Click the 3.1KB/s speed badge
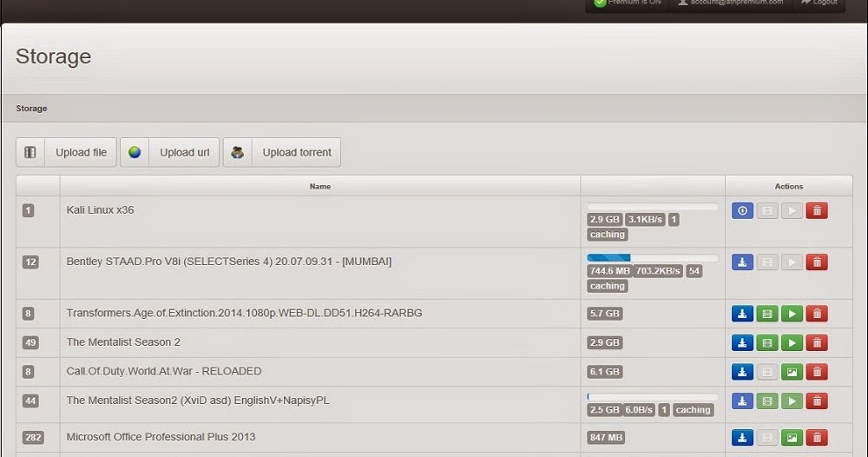The width and height of the screenshot is (868, 457). pyautogui.click(x=645, y=219)
